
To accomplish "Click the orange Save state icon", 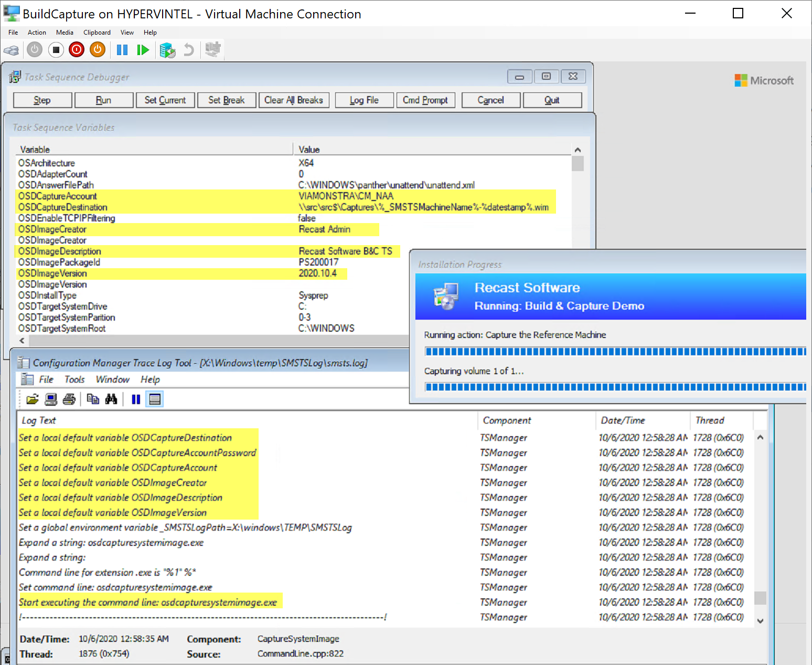I will click(98, 50).
